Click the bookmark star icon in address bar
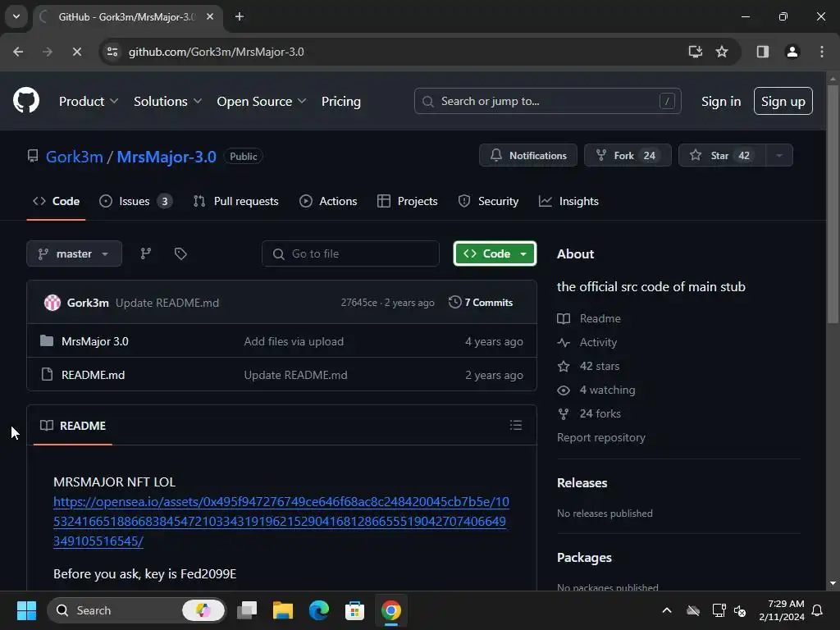This screenshot has width=840, height=630. tap(722, 52)
